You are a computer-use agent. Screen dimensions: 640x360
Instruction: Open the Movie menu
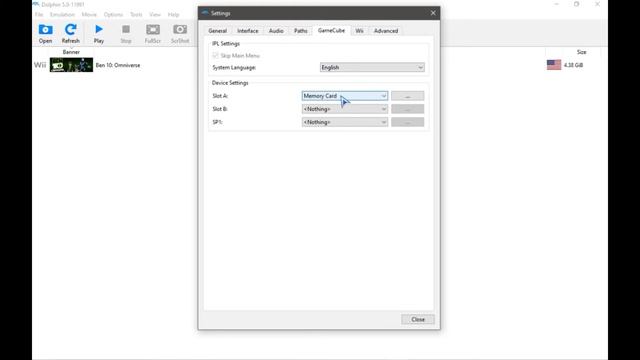pos(89,15)
